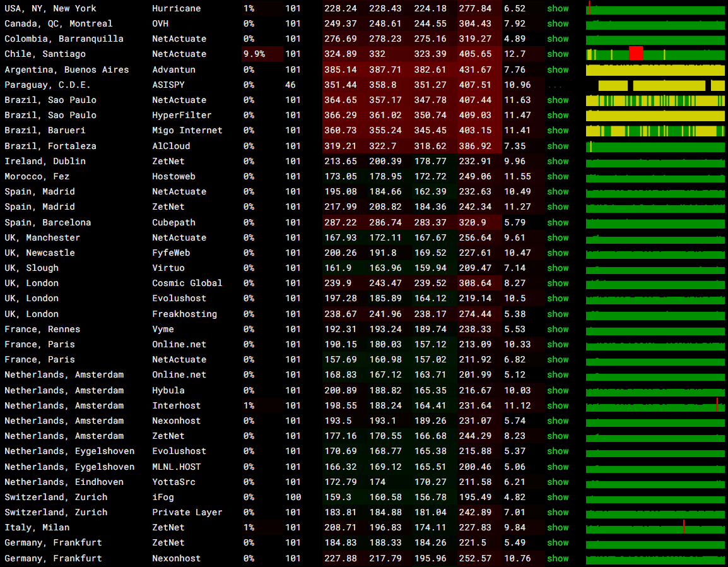Click show link for Brazil, Barueri row

(x=558, y=131)
